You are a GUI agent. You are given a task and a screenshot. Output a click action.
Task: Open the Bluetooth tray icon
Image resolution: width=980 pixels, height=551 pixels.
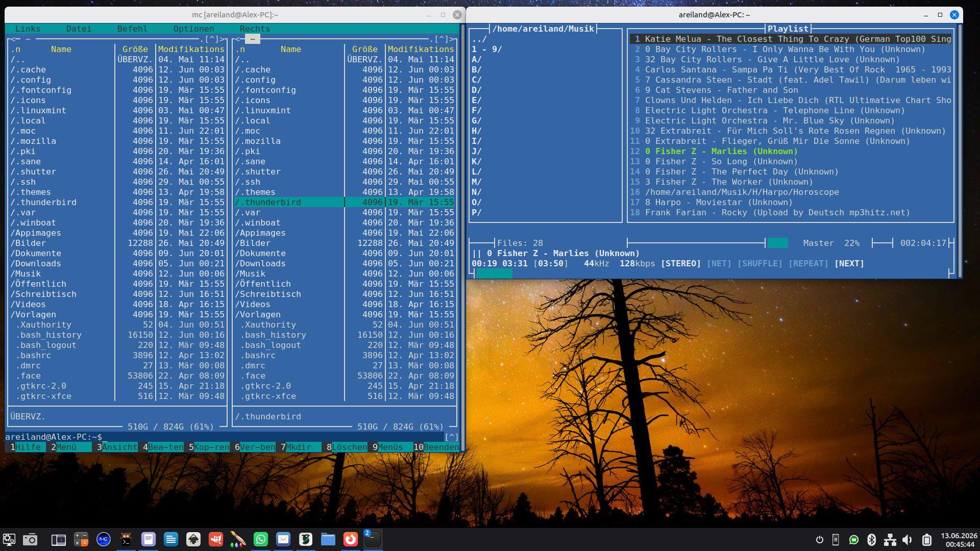pyautogui.click(x=872, y=540)
